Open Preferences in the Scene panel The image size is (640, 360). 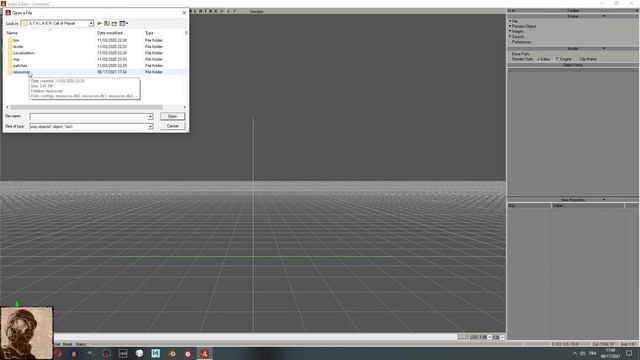(x=521, y=42)
